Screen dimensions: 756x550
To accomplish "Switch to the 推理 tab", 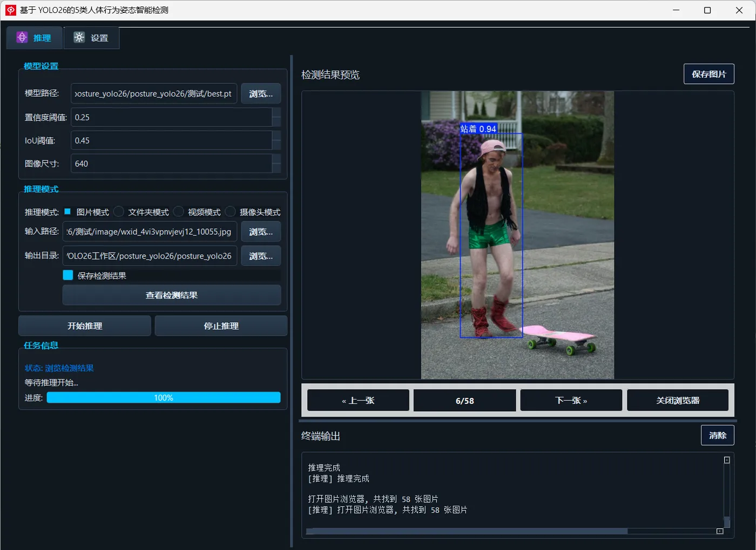I will click(34, 38).
